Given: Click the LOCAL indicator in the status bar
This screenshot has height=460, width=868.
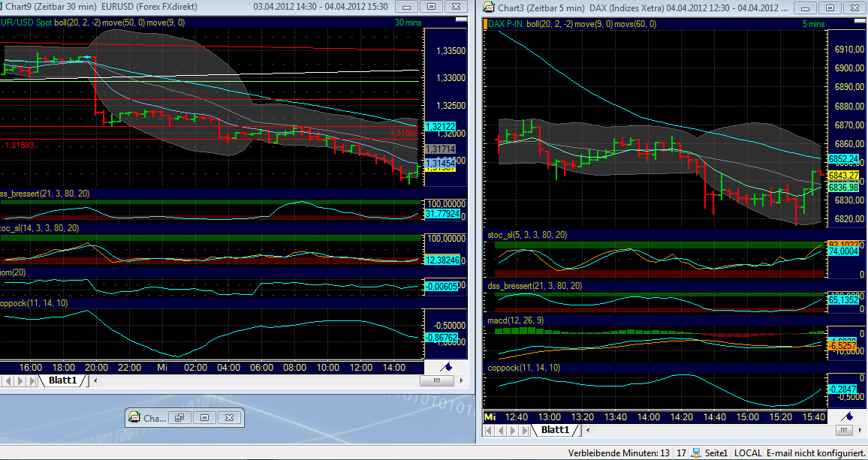Looking at the screenshot, I should (747, 453).
